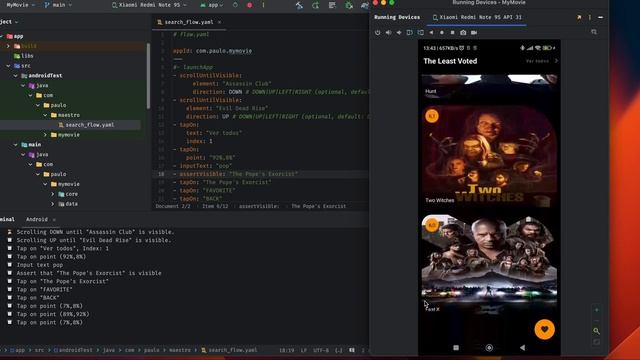The image size is (640, 360).
Task: Open the MyMovie project dropdown
Action: tap(20, 5)
